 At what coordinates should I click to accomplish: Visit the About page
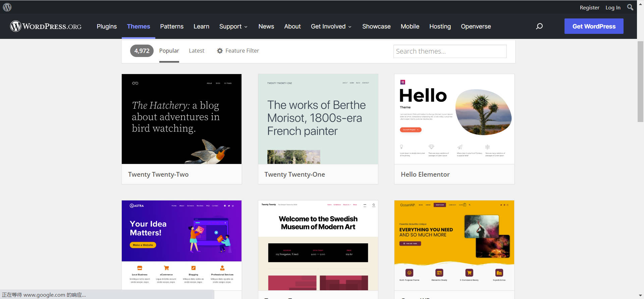(x=292, y=26)
